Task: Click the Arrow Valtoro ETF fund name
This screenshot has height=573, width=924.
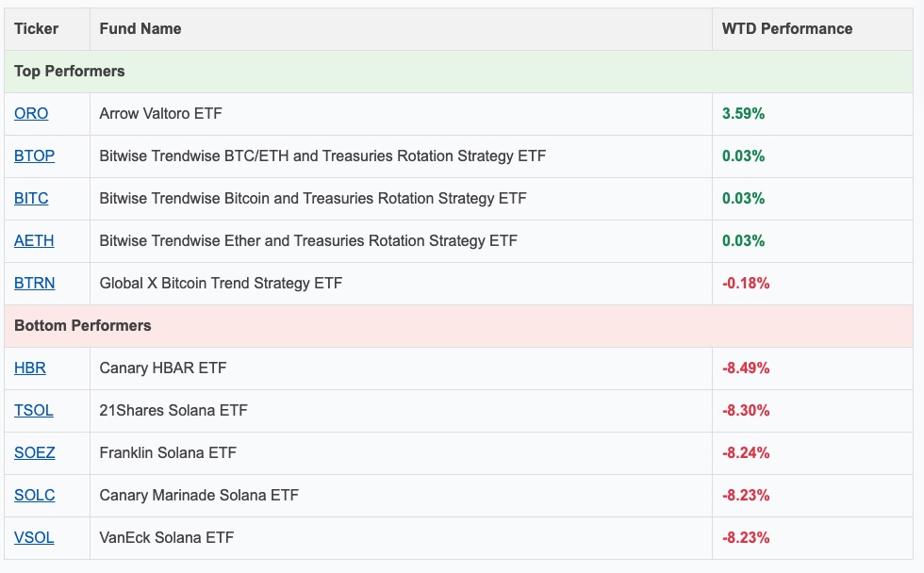Action: [x=160, y=113]
